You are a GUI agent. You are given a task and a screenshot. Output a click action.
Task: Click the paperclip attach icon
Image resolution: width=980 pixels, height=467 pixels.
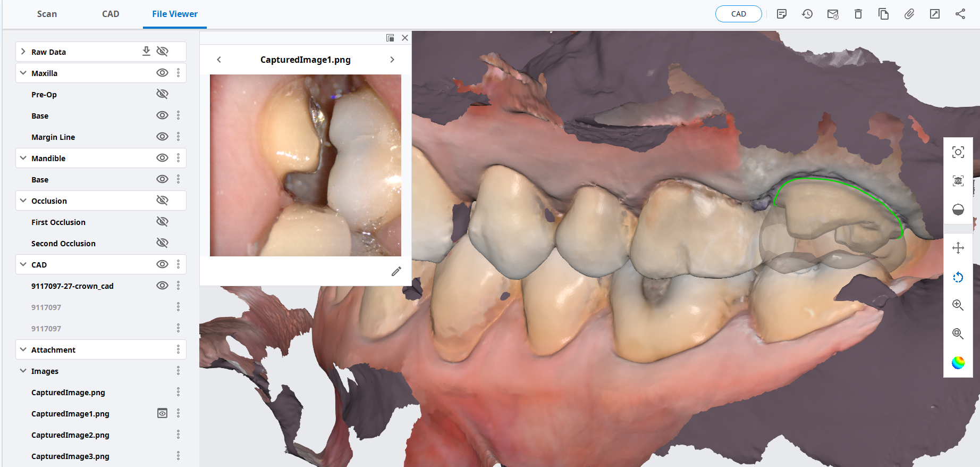909,14
